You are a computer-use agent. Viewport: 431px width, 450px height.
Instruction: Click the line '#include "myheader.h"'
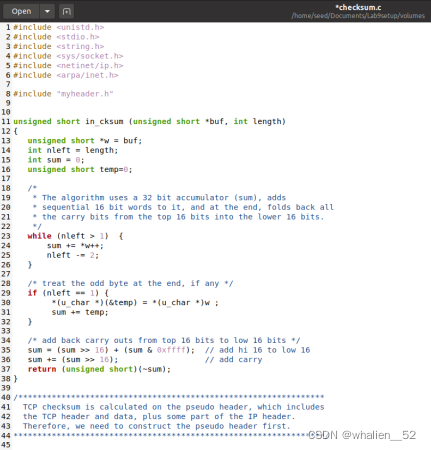pos(63,94)
